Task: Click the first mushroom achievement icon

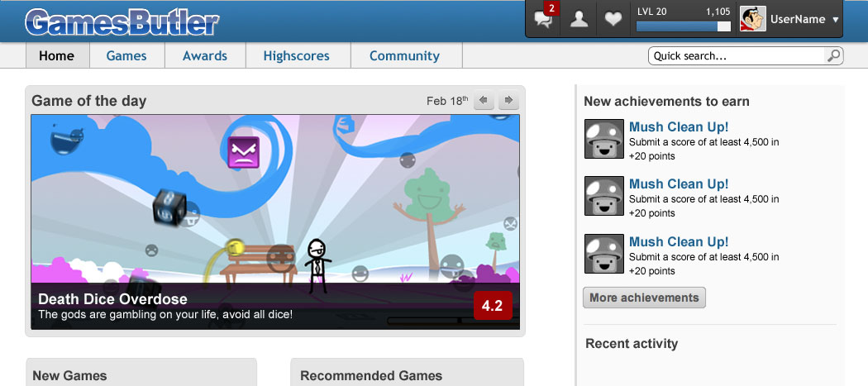Action: click(603, 139)
